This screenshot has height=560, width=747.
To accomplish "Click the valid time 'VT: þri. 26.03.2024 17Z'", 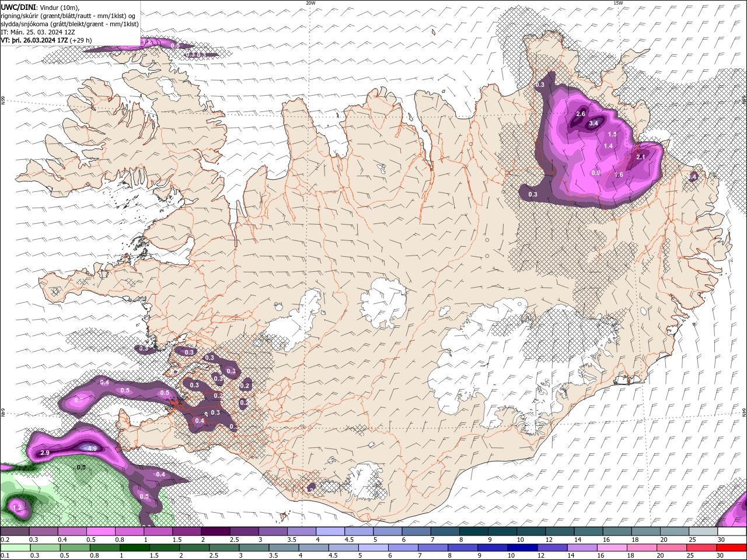I will point(35,40).
